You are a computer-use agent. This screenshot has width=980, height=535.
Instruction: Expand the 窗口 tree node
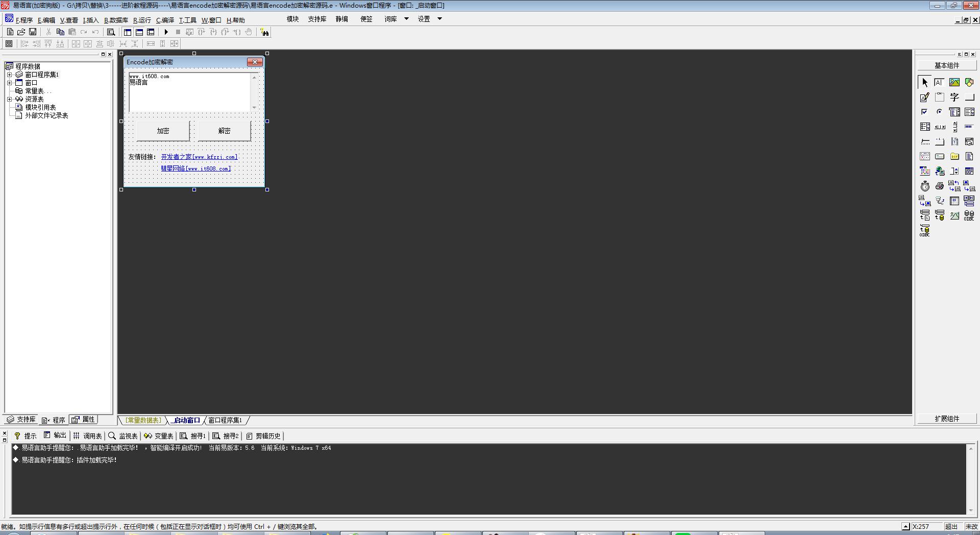[x=9, y=83]
